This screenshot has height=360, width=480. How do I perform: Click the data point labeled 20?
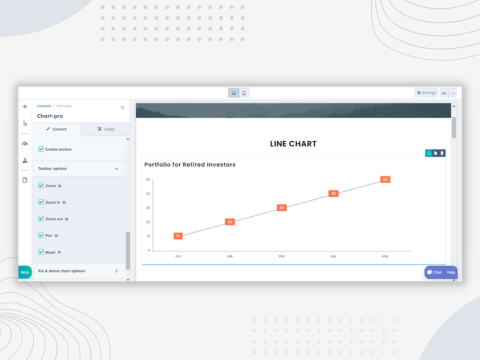pyautogui.click(x=230, y=222)
